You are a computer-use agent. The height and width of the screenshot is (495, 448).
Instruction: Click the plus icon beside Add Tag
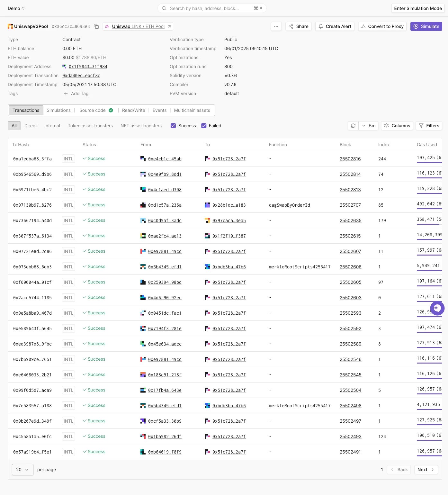(x=66, y=94)
